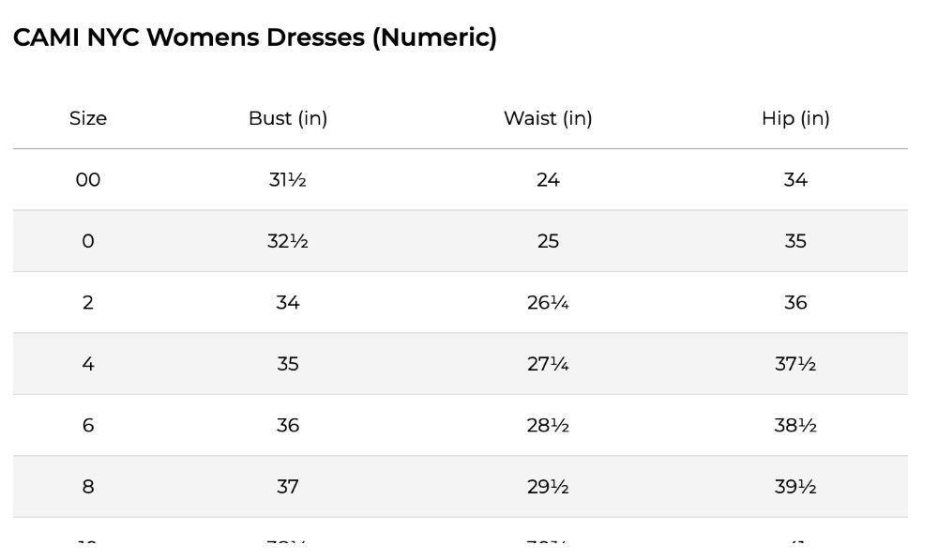
Task: Click the waist value 24 cell
Action: (548, 180)
